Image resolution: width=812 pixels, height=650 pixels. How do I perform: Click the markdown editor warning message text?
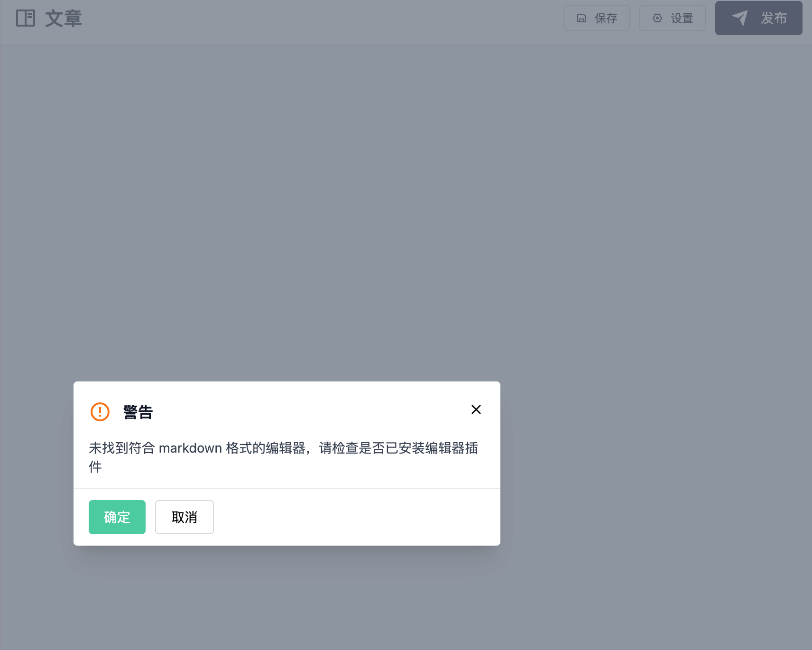pos(284,457)
